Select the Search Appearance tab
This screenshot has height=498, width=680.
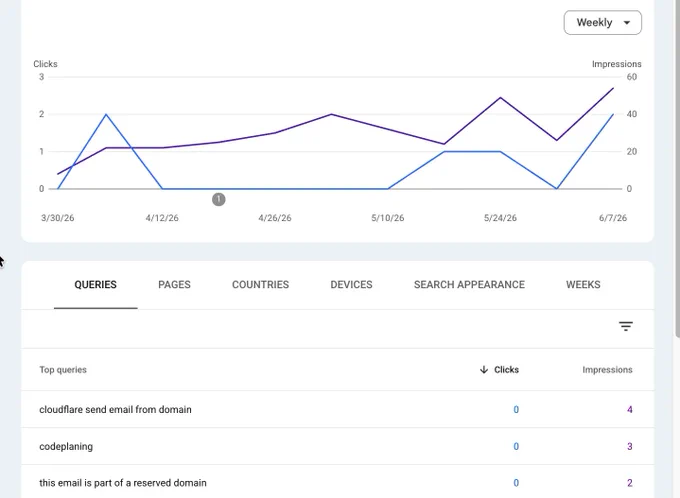(x=469, y=285)
